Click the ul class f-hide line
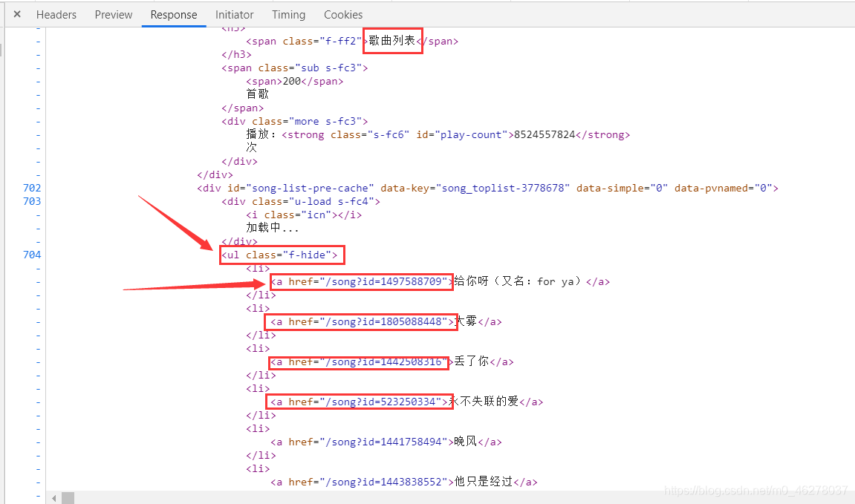855x504 pixels. (279, 255)
